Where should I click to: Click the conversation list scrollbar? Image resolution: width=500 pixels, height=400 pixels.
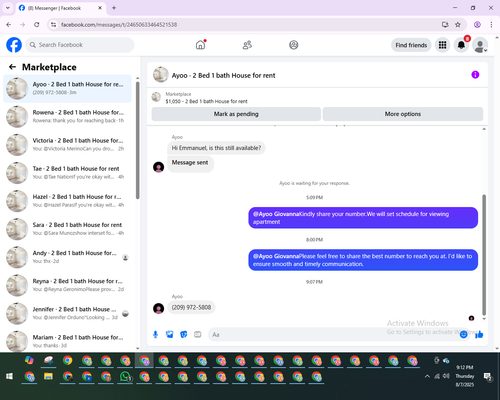coord(138,140)
